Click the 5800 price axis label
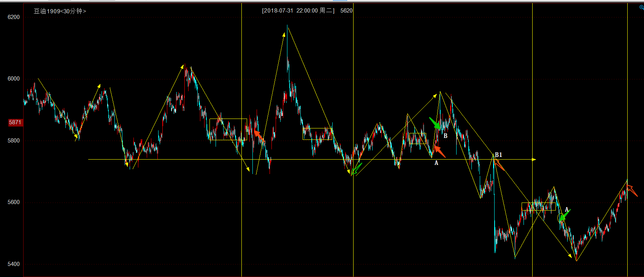 [x=14, y=141]
